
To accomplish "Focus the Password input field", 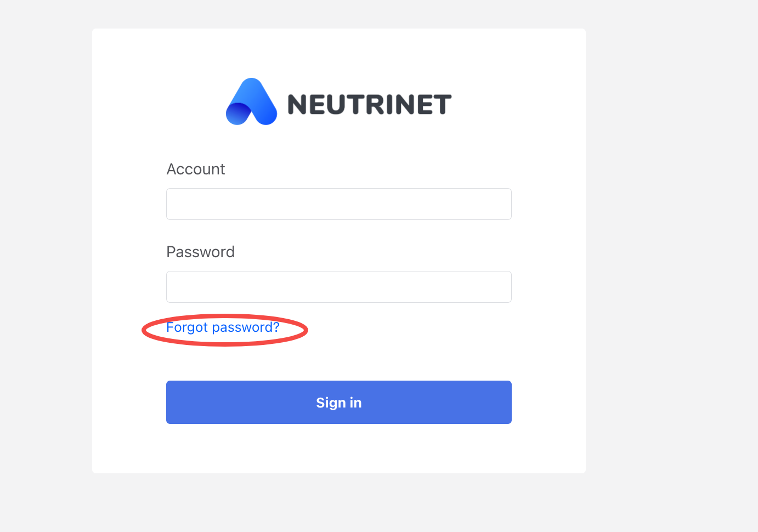I will pyautogui.click(x=339, y=287).
